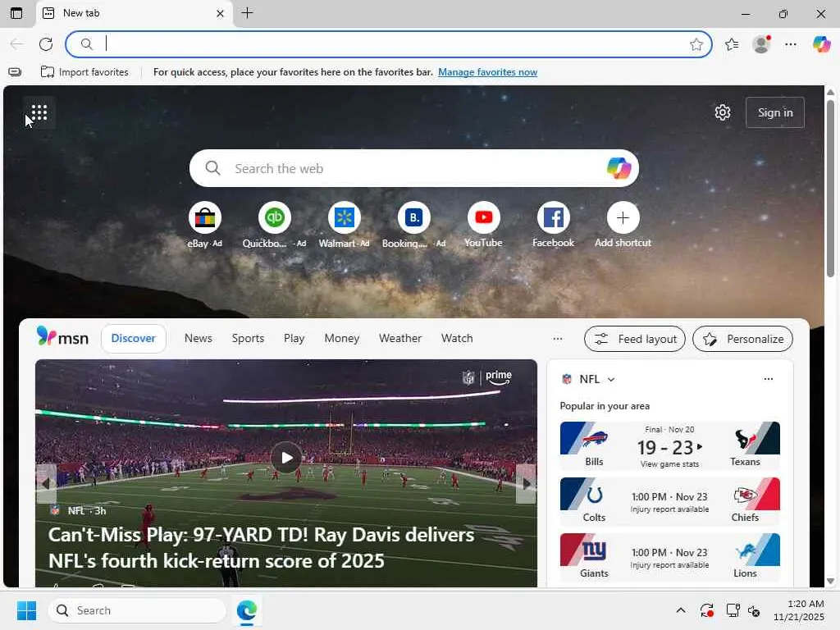Switch to the Play tab

click(294, 338)
